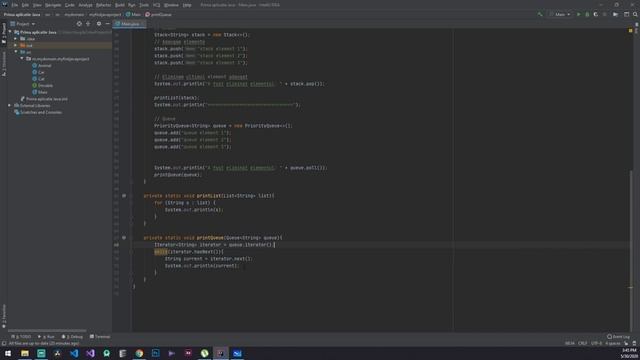The image size is (640, 360).
Task: Click the Search Everywhere magnifier icon
Action: [x=635, y=14]
